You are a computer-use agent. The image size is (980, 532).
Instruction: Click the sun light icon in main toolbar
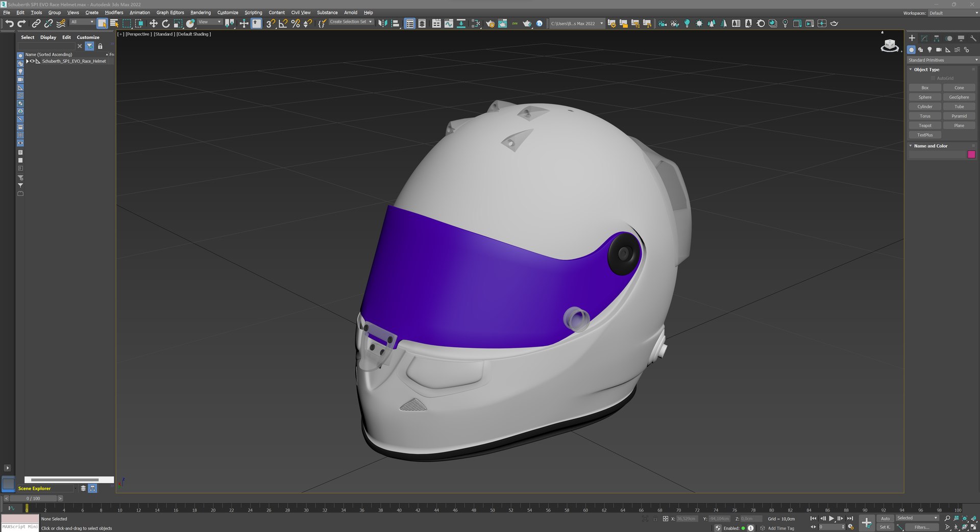(x=699, y=23)
